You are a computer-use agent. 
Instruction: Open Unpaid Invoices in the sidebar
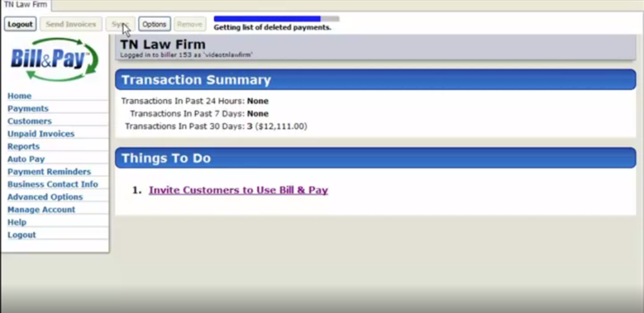point(41,134)
